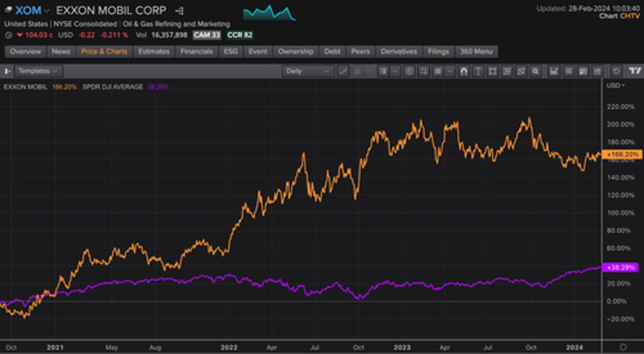Click the reset chart circular arrow icon
Image resolution: width=644 pixels, height=354 pixels.
click(x=616, y=71)
